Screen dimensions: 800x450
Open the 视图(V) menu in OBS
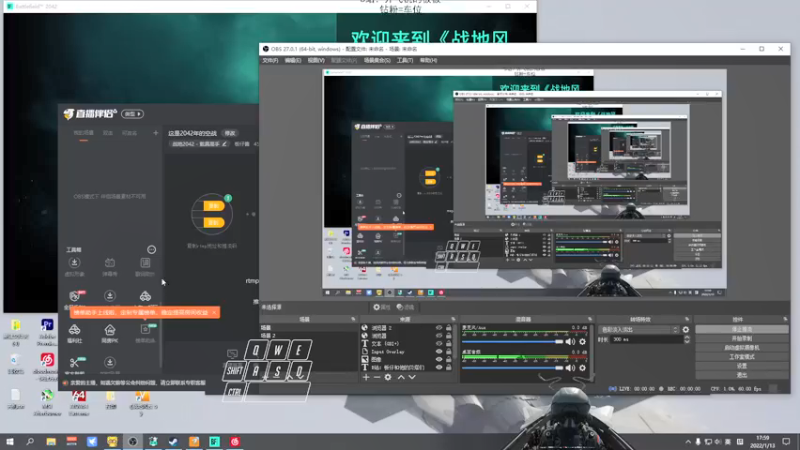click(316, 60)
